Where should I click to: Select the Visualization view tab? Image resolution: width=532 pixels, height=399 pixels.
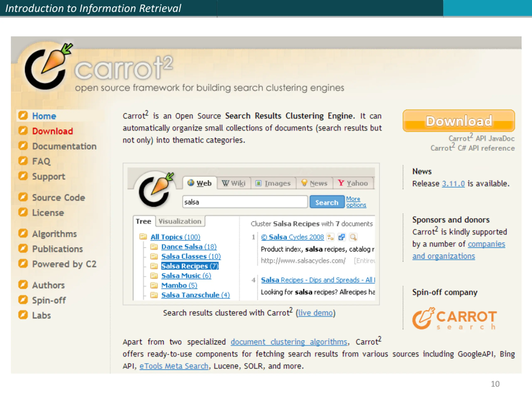tap(180, 221)
